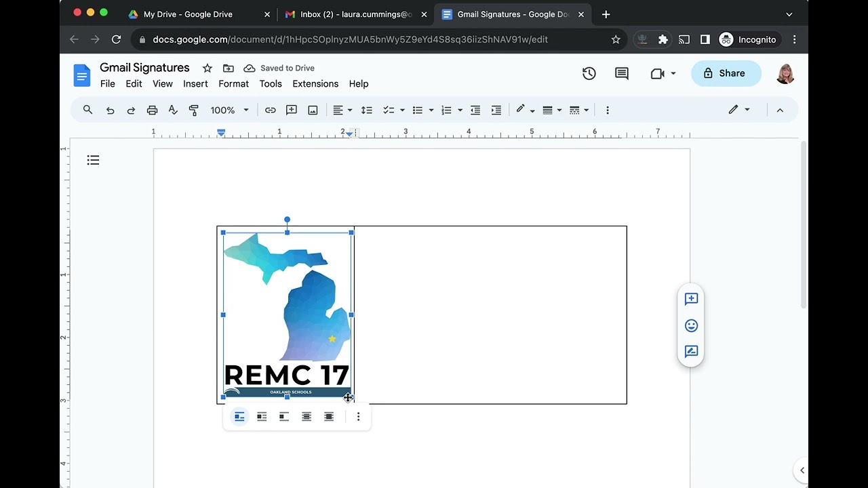Open the Extensions menu
Screen dimensions: 868x488
coord(315,83)
